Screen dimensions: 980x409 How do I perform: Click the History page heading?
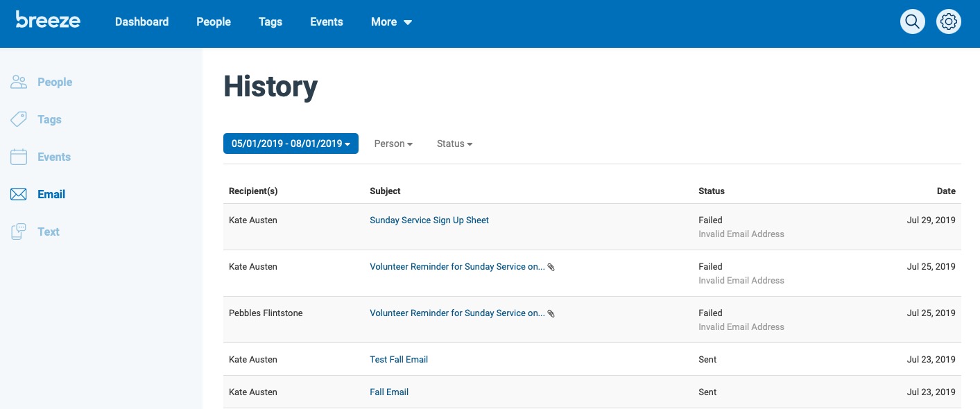(270, 87)
